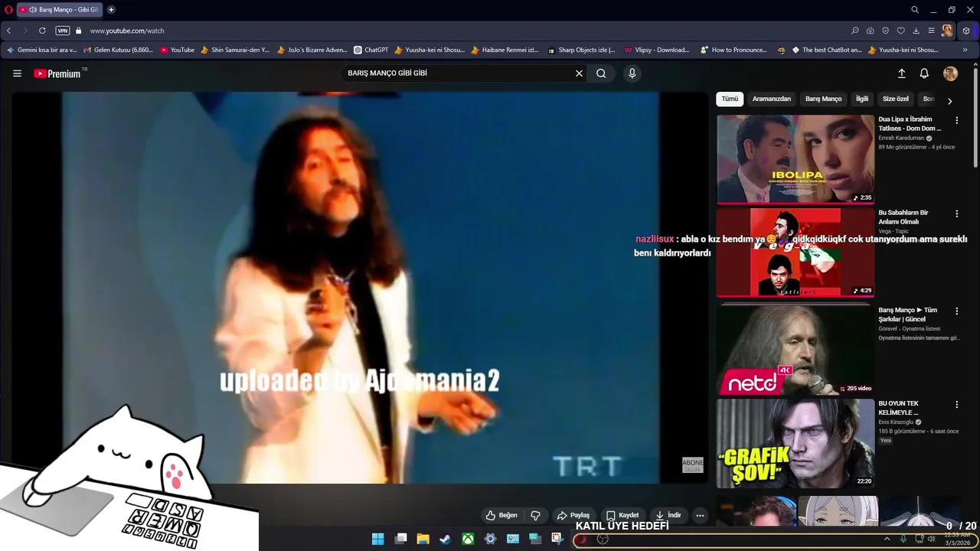Screen dimensions: 980x551
Task: Save the video with Kaydet
Action: click(622, 515)
